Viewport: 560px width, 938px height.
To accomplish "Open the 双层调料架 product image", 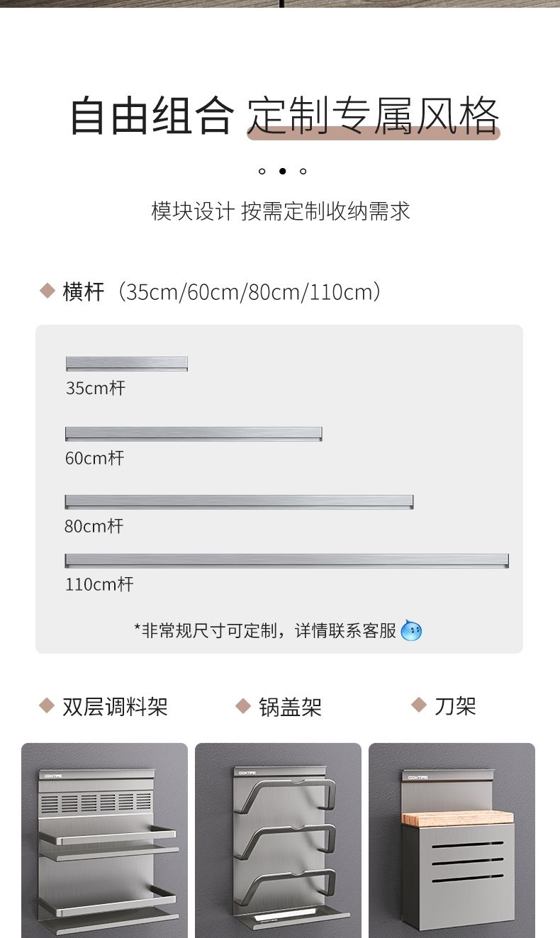I will (x=104, y=840).
